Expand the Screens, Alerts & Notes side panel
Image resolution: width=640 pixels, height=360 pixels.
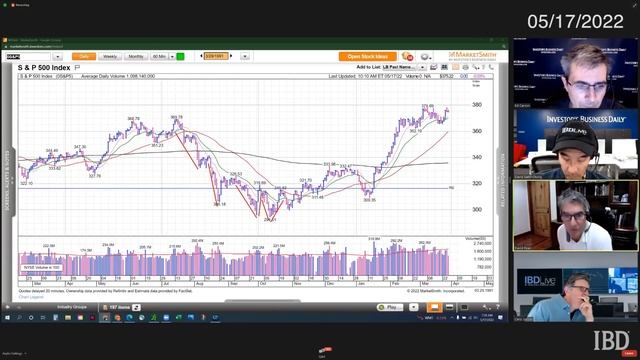point(8,182)
